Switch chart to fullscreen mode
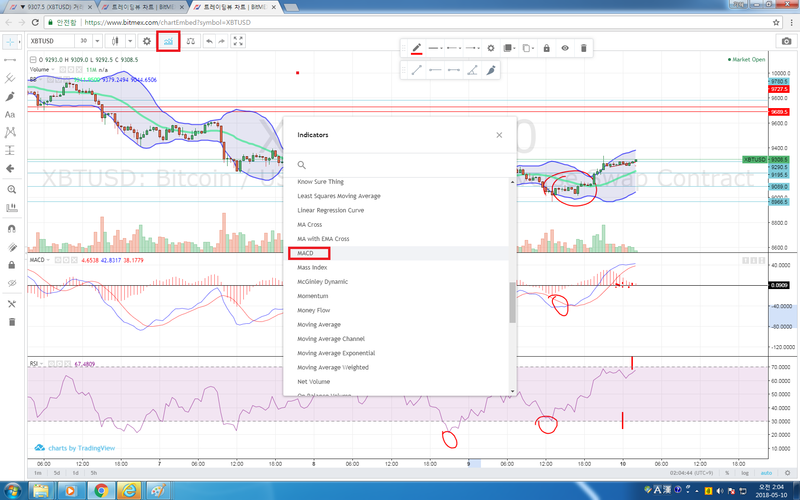Viewport: 800px width, 500px height. (x=238, y=41)
